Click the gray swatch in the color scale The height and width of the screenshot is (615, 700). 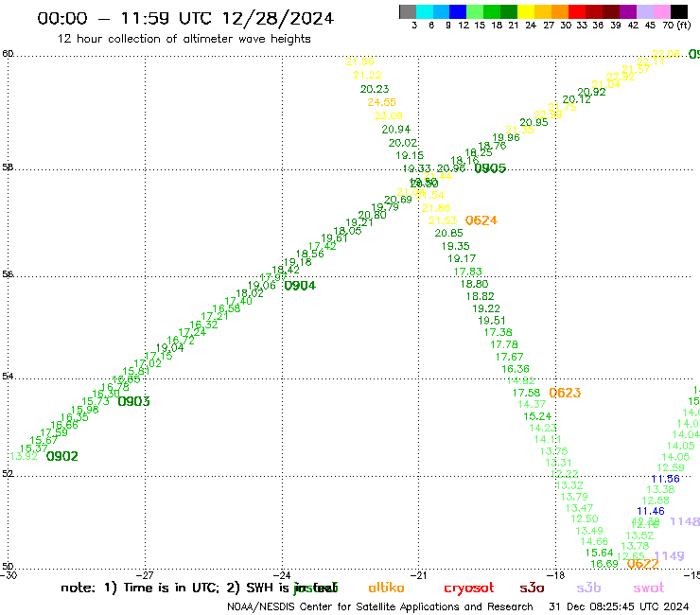(x=408, y=11)
